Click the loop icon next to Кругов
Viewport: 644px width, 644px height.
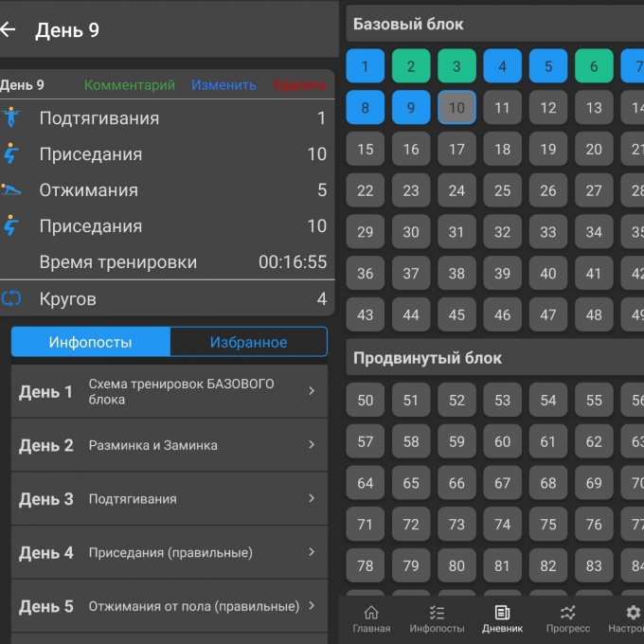pos(11,298)
